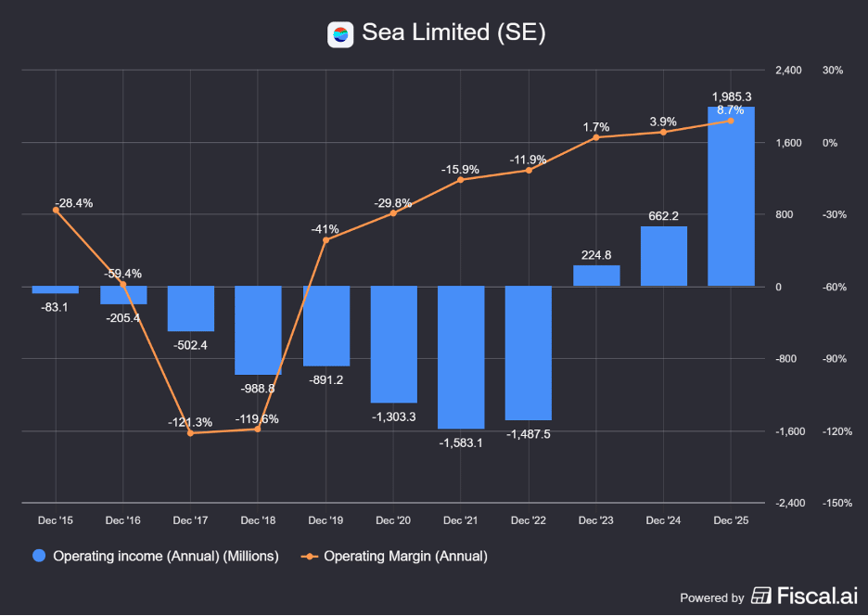Click the Dec '23 bar labeled 224.8
This screenshot has width=868, height=616.
[x=596, y=276]
